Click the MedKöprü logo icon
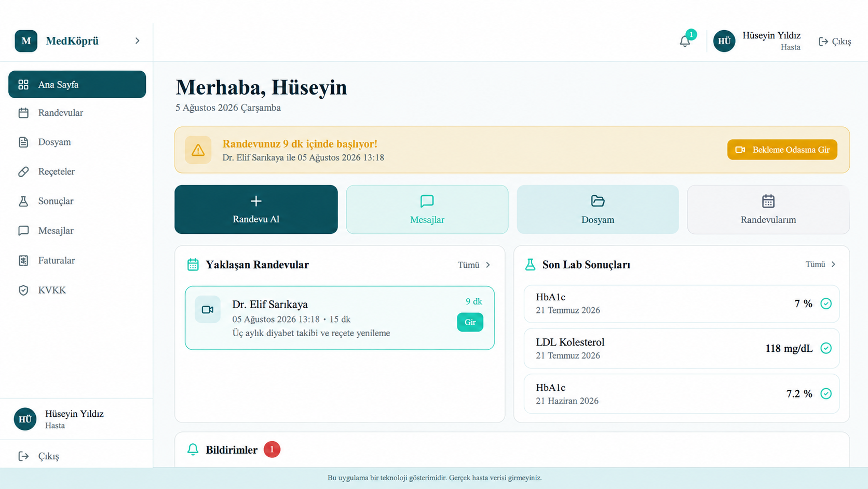868x489 pixels. tap(26, 41)
